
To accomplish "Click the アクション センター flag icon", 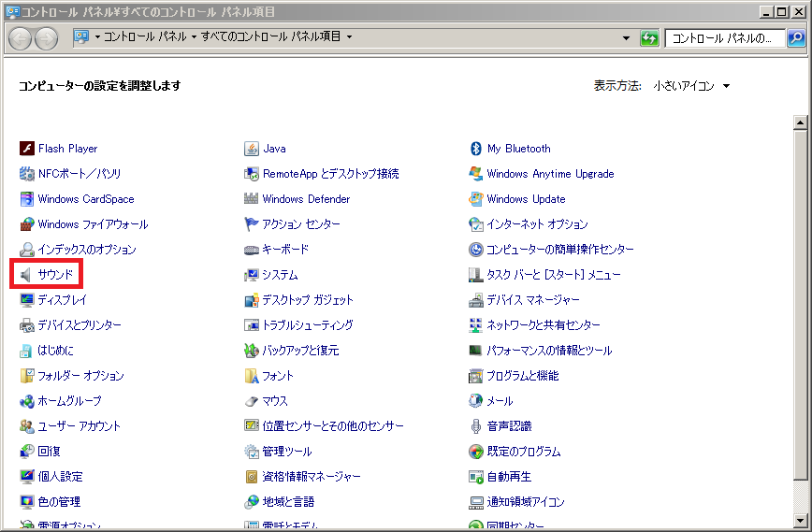I will tap(251, 224).
